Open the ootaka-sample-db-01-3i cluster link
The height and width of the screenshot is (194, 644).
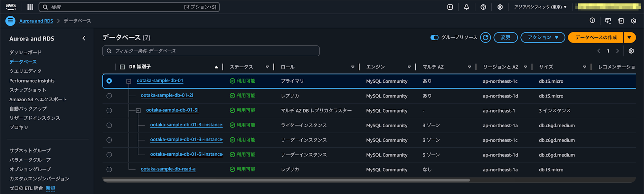tap(172, 110)
